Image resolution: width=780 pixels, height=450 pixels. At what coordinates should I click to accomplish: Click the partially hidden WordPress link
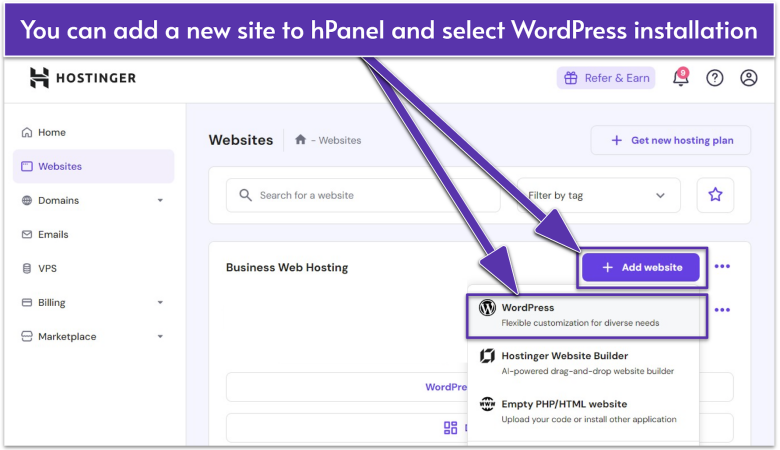[446, 387]
